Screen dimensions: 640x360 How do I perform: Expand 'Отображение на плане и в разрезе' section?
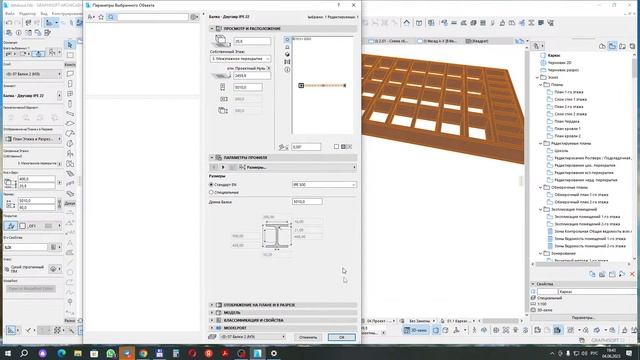212,305
